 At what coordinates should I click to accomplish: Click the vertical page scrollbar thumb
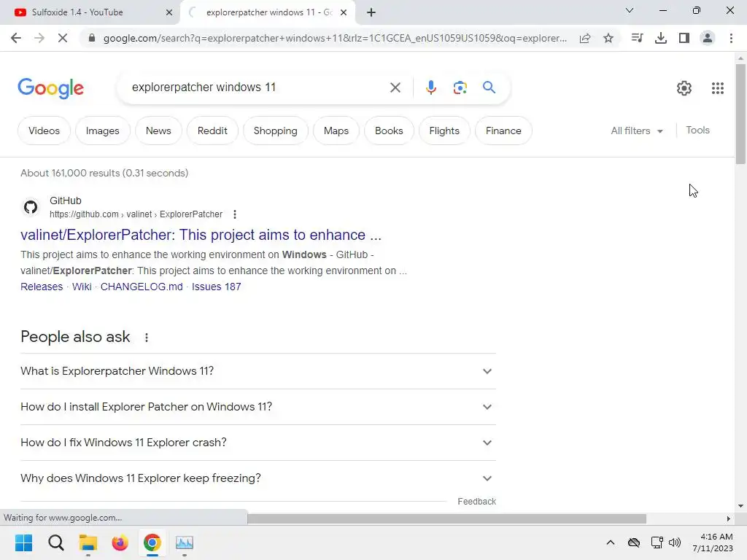pyautogui.click(x=740, y=114)
